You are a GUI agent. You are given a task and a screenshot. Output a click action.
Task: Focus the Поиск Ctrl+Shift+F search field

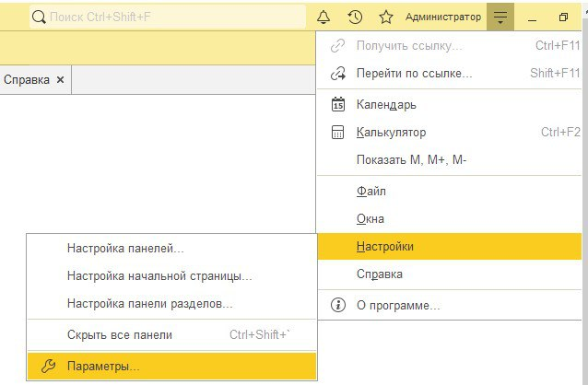coord(168,17)
